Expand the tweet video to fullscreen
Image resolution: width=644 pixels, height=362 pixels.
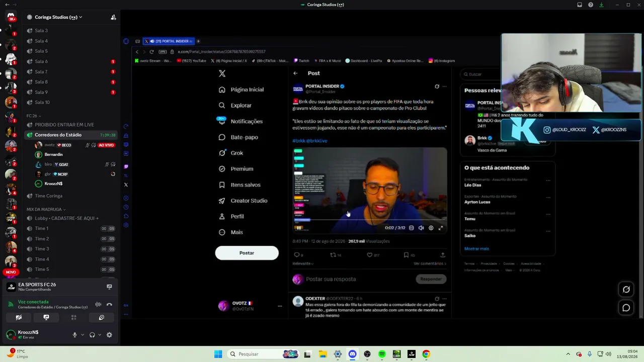441,228
